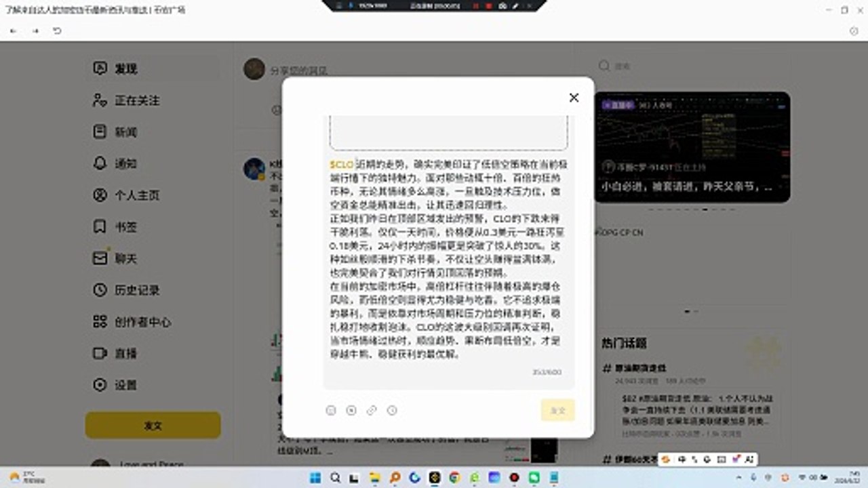Image resolution: width=868 pixels, height=488 pixels.
Task: Open 新闻 in the left sidebar
Action: [x=153, y=131]
